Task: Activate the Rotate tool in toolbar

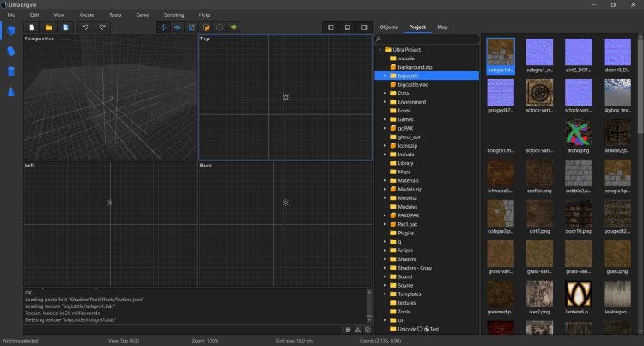Action: [x=178, y=27]
